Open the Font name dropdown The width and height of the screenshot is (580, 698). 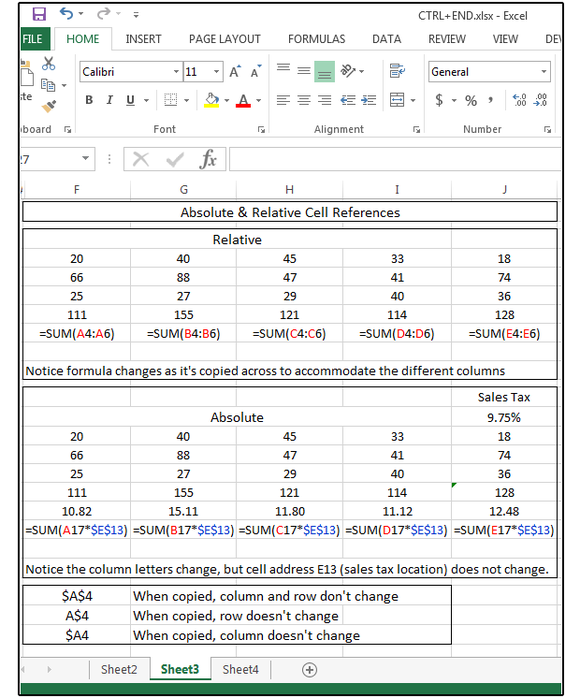click(176, 72)
